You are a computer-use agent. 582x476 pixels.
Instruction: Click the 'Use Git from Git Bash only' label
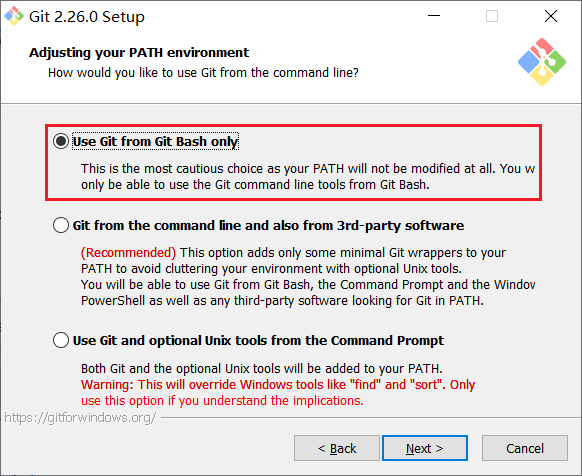click(155, 141)
